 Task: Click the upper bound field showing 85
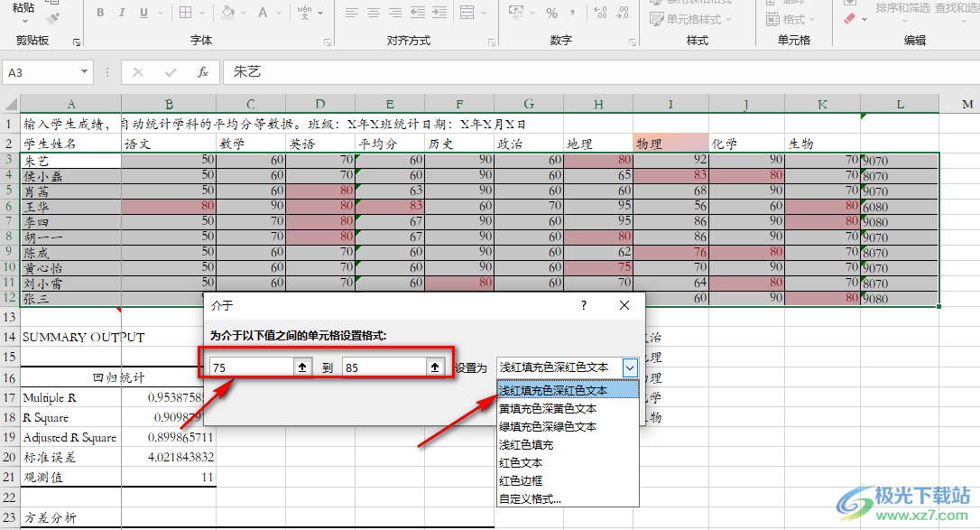click(385, 367)
